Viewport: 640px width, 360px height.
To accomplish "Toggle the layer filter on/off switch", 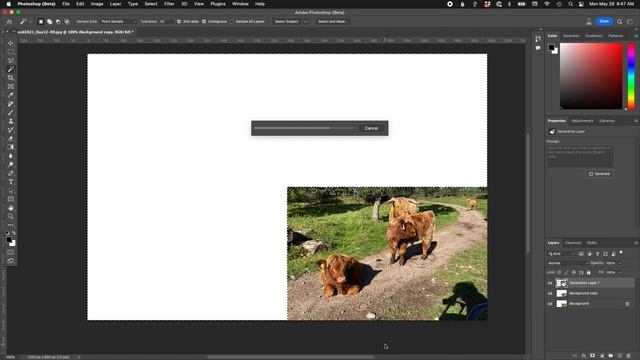I will [x=621, y=253].
